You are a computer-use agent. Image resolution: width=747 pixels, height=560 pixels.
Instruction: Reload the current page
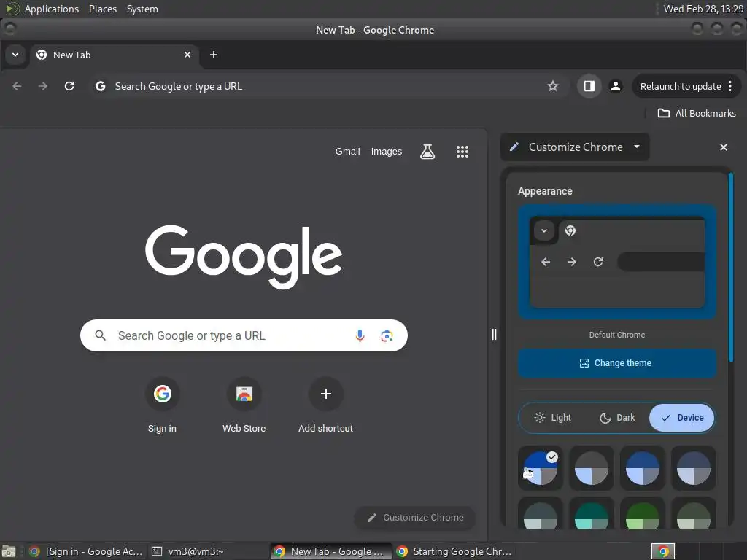point(69,86)
